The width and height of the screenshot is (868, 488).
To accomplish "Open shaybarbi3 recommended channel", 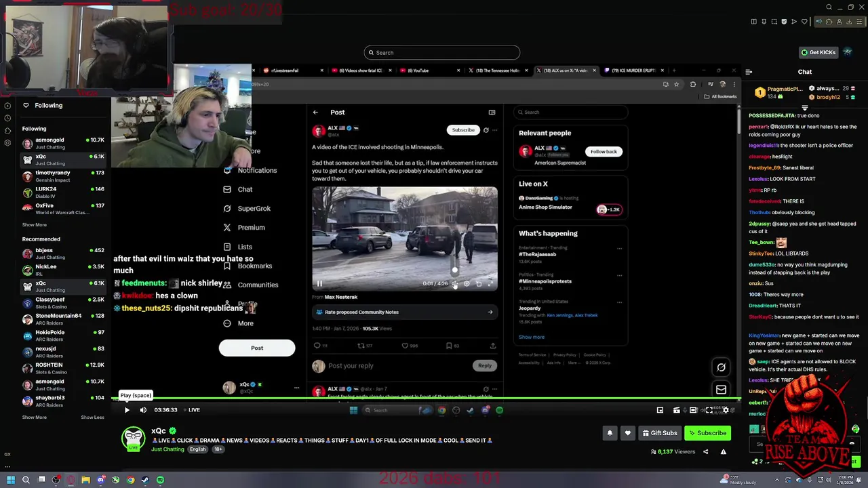I will pos(64,401).
